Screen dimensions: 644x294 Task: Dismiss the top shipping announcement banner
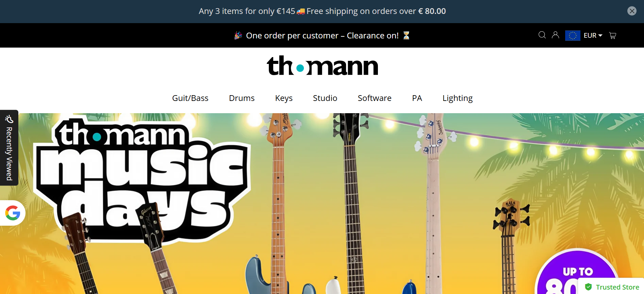tap(632, 11)
